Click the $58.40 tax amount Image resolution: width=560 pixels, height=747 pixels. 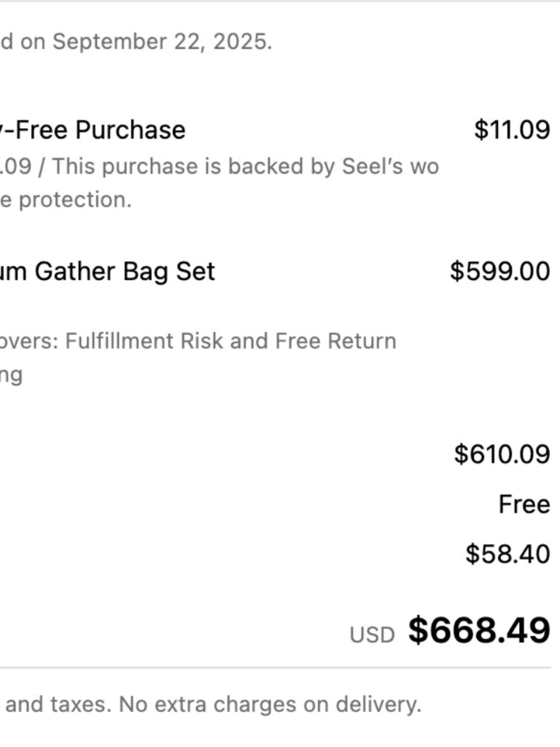(x=507, y=554)
